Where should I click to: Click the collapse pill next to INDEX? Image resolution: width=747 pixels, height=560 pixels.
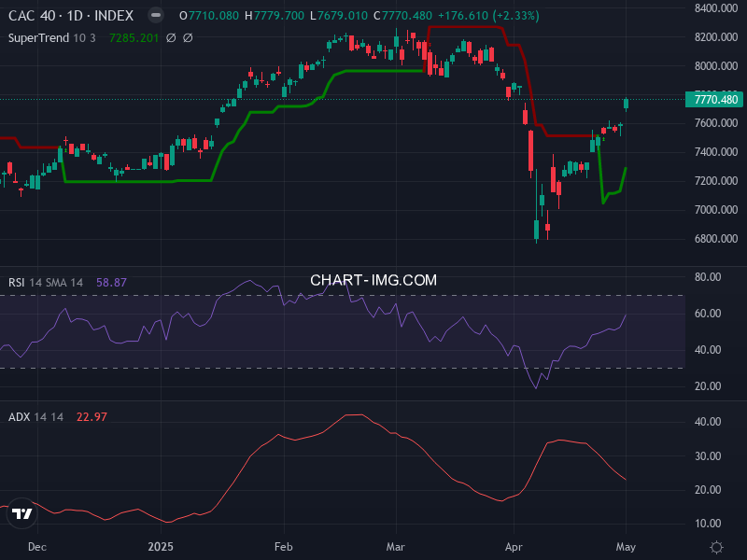click(155, 15)
